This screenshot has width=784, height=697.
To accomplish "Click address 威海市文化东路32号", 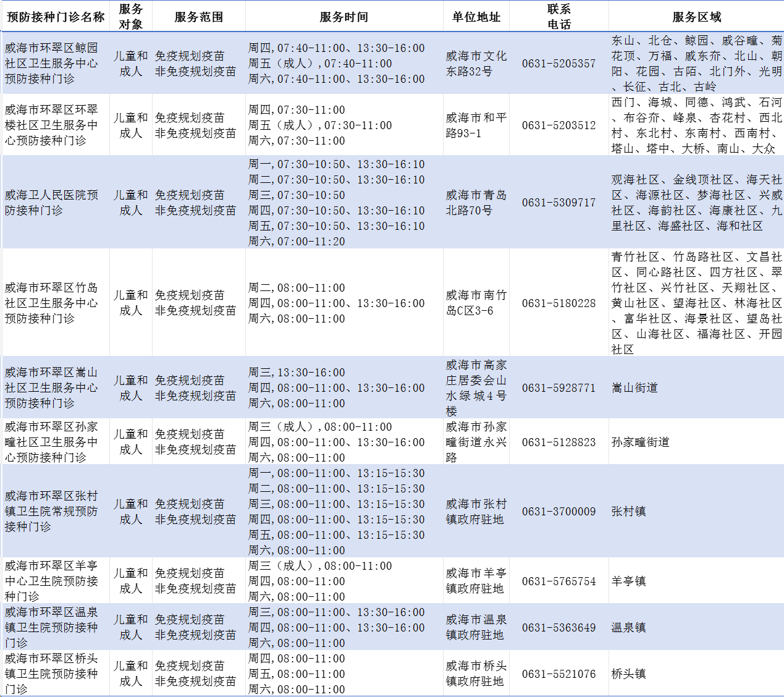I will (476, 63).
